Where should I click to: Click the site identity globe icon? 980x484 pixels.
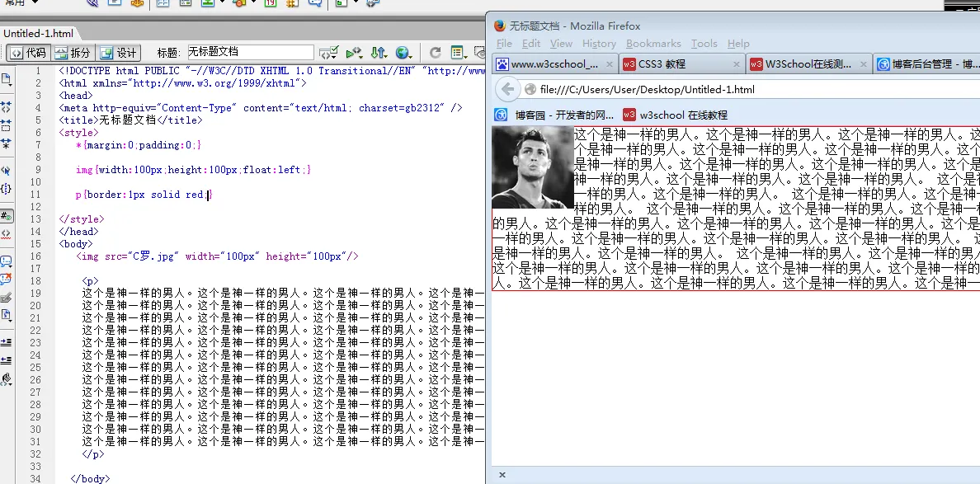(x=530, y=89)
